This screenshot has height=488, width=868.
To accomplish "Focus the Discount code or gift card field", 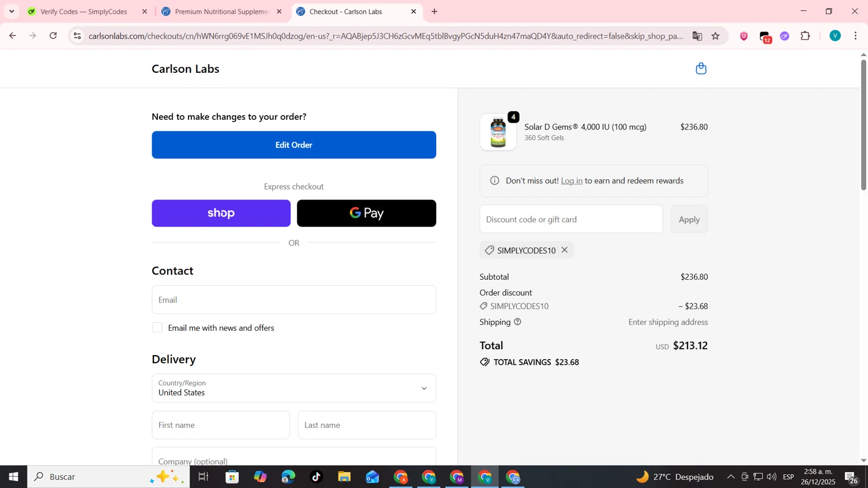I will (x=571, y=219).
